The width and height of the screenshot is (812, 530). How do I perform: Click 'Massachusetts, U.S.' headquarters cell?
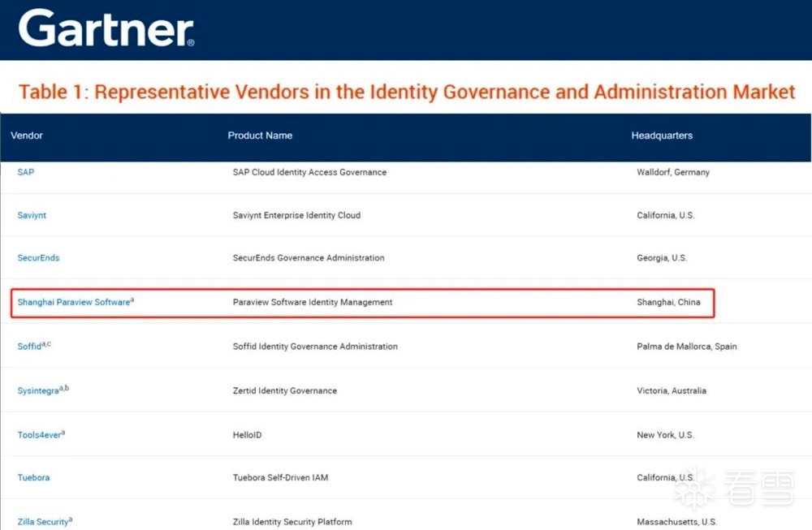click(x=677, y=522)
